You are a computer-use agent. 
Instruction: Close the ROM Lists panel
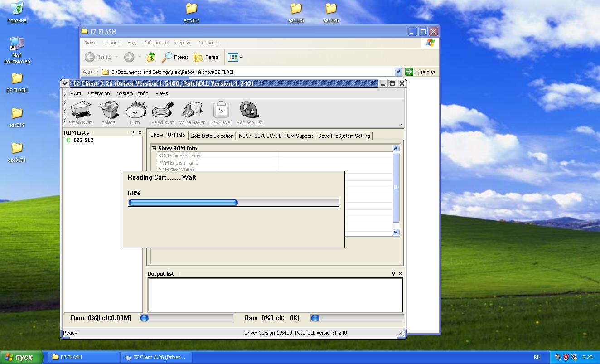[x=140, y=133]
